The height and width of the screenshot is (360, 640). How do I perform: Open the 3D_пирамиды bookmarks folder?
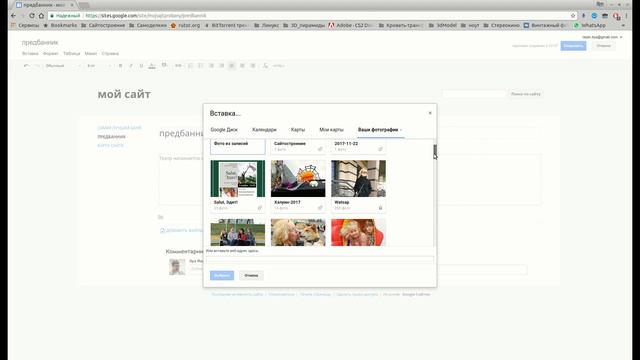coord(304,25)
